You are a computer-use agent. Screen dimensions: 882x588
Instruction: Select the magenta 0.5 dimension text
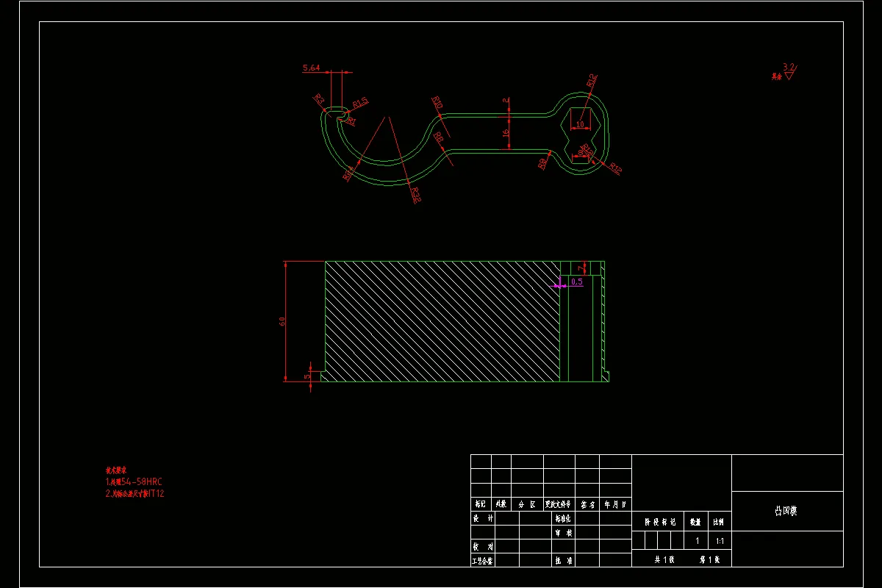point(576,282)
